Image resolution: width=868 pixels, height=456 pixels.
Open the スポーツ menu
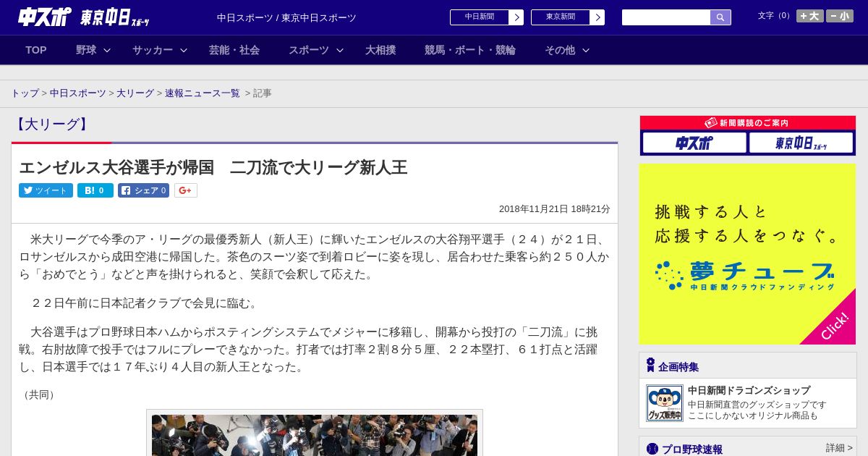coord(309,50)
